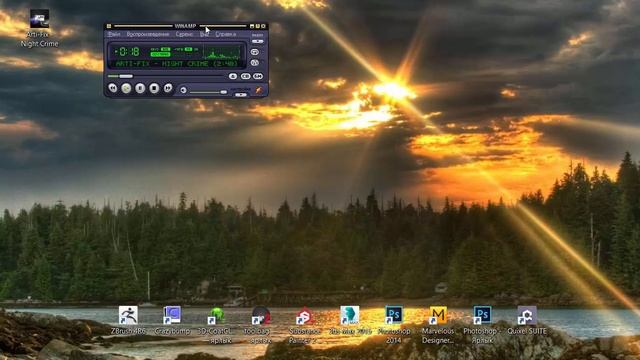Click the small toggle beside the lightning icon
640x360 pixels.
[241, 95]
